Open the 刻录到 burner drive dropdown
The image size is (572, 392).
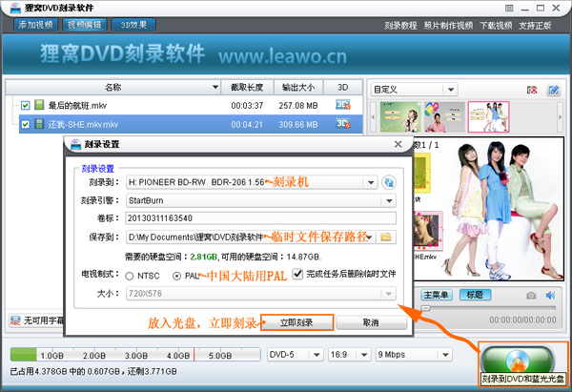pos(371,182)
